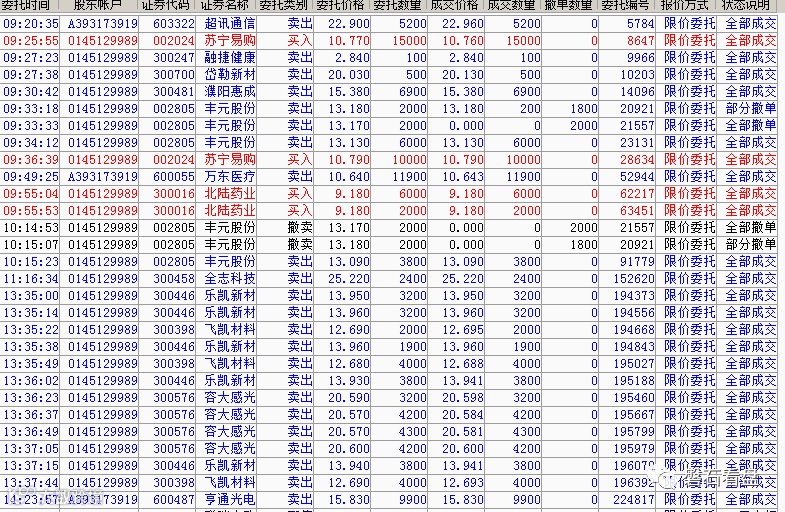Select order number 8647
The width and height of the screenshot is (785, 512).
point(640,41)
